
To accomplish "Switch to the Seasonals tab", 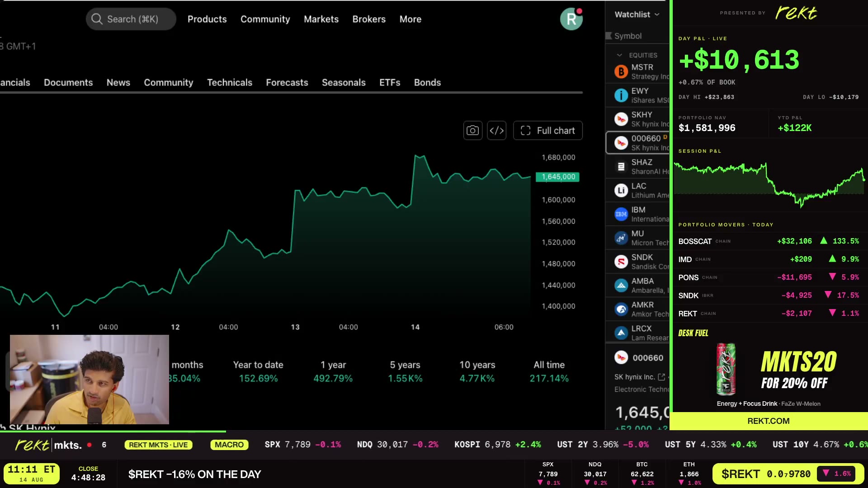I will pyautogui.click(x=344, y=82).
